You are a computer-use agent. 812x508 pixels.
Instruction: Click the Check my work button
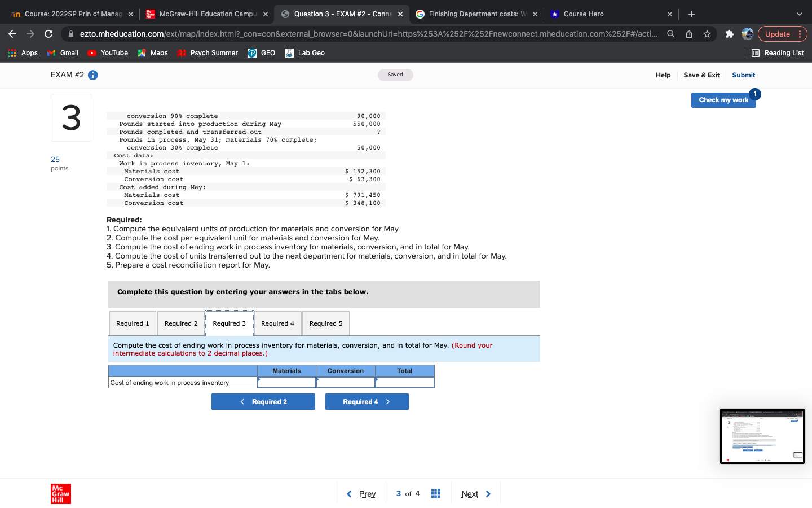pos(723,99)
